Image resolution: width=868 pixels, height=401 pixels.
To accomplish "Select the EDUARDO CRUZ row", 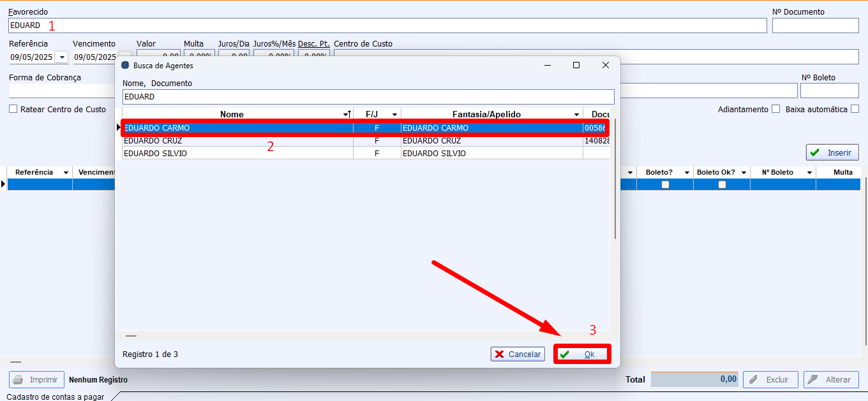I will click(236, 141).
